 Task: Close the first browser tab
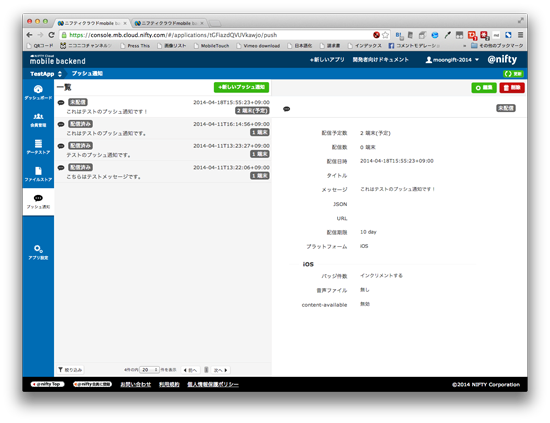click(x=125, y=23)
